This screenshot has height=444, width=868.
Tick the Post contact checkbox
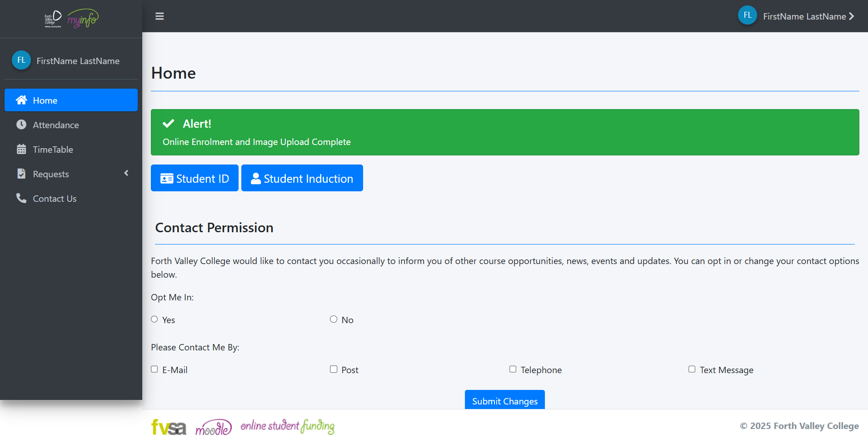pyautogui.click(x=334, y=369)
